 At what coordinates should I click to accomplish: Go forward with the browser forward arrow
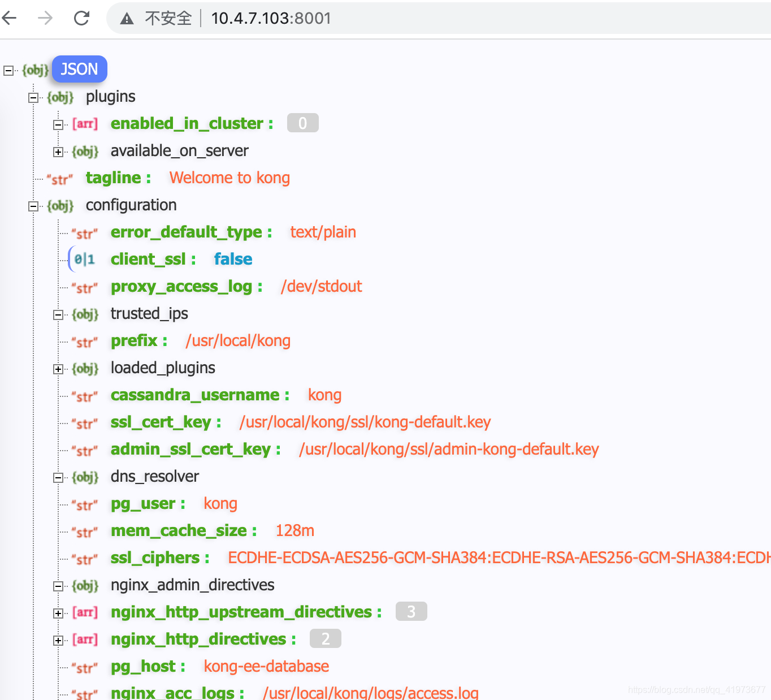tap(45, 18)
